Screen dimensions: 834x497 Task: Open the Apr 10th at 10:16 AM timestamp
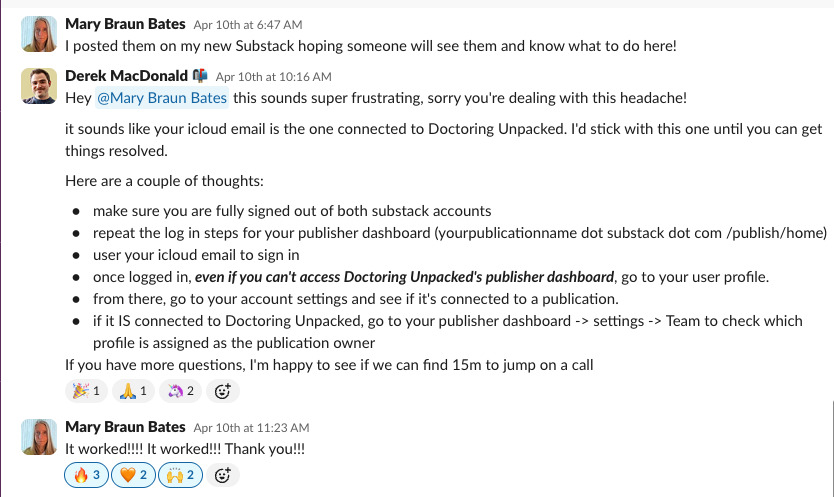(273, 77)
